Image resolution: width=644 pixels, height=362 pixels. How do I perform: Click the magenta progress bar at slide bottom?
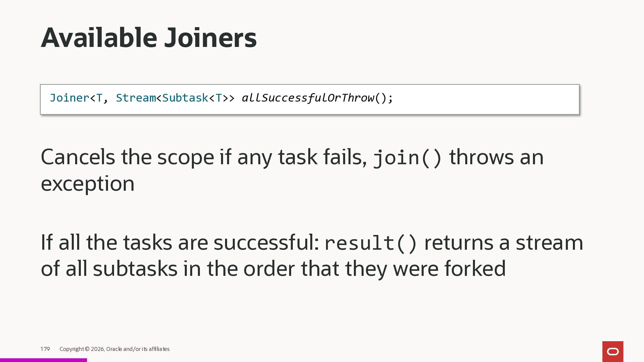click(x=43, y=360)
